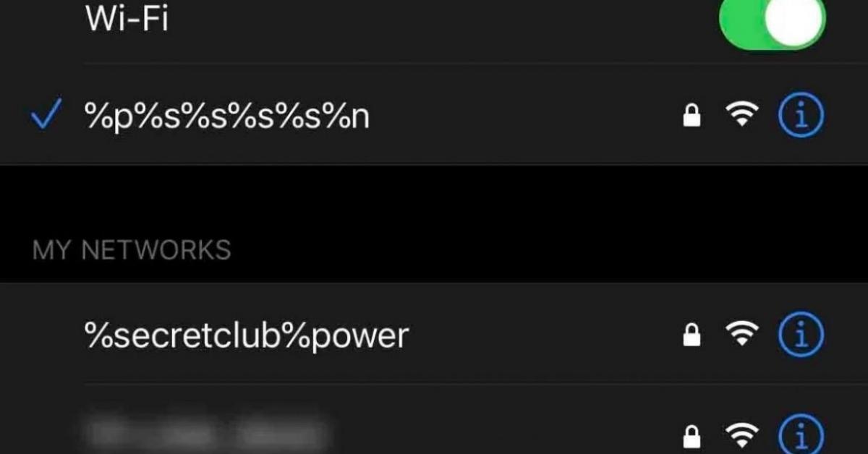
Task: Turn off the Wi-Fi switch
Action: tap(773, 21)
